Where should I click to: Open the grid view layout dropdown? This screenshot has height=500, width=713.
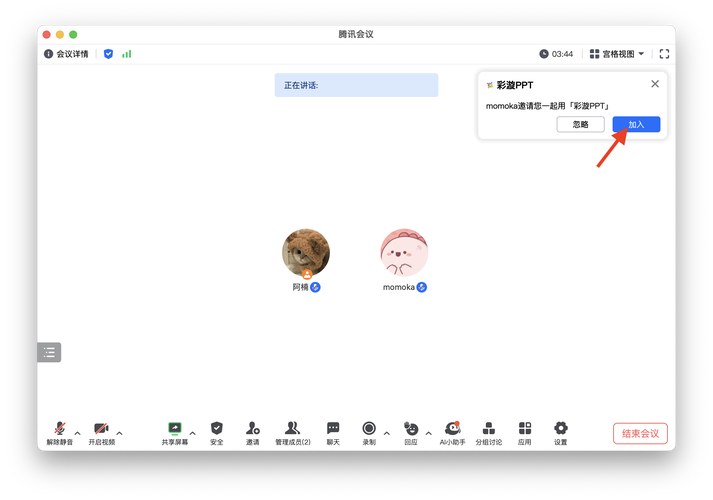coord(617,54)
